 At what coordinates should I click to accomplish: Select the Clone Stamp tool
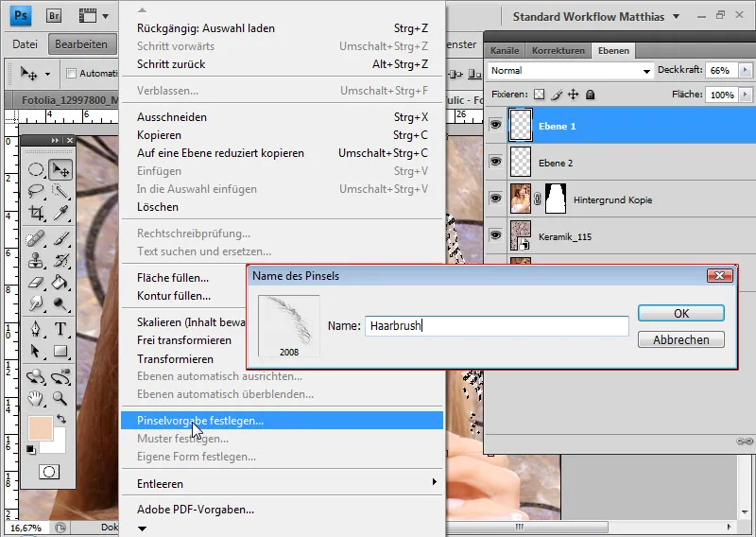click(36, 260)
